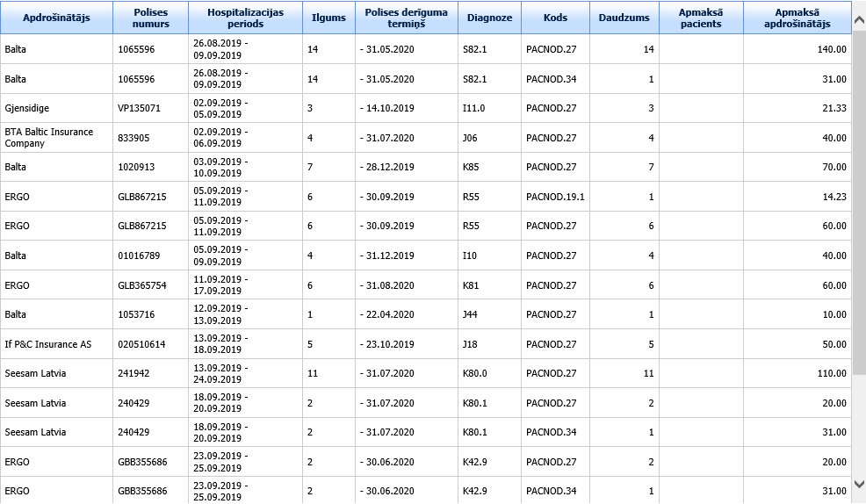Sort by Apdrošinātājs column header

pyautogui.click(x=56, y=18)
